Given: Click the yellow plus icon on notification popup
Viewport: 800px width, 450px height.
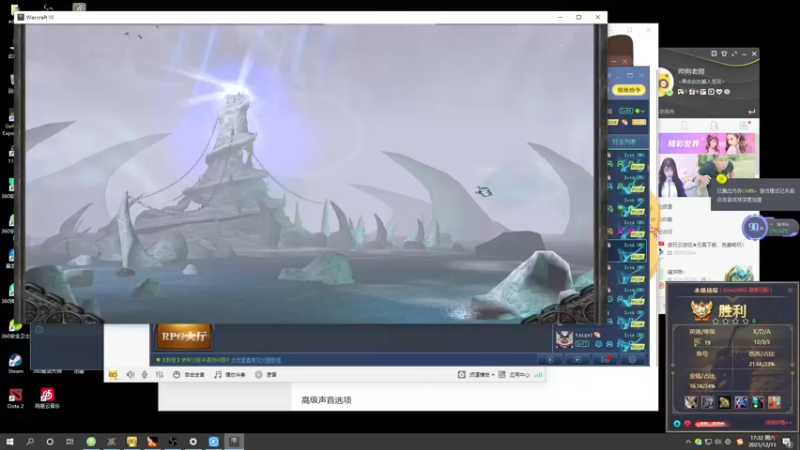Looking at the screenshot, I should pos(721,179).
